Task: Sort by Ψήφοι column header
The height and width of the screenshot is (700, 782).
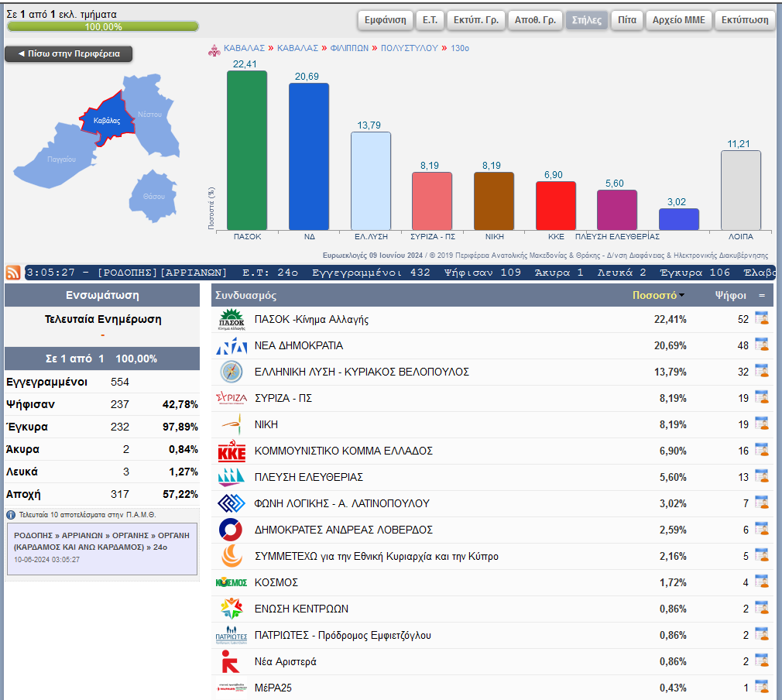Action: coord(730,296)
